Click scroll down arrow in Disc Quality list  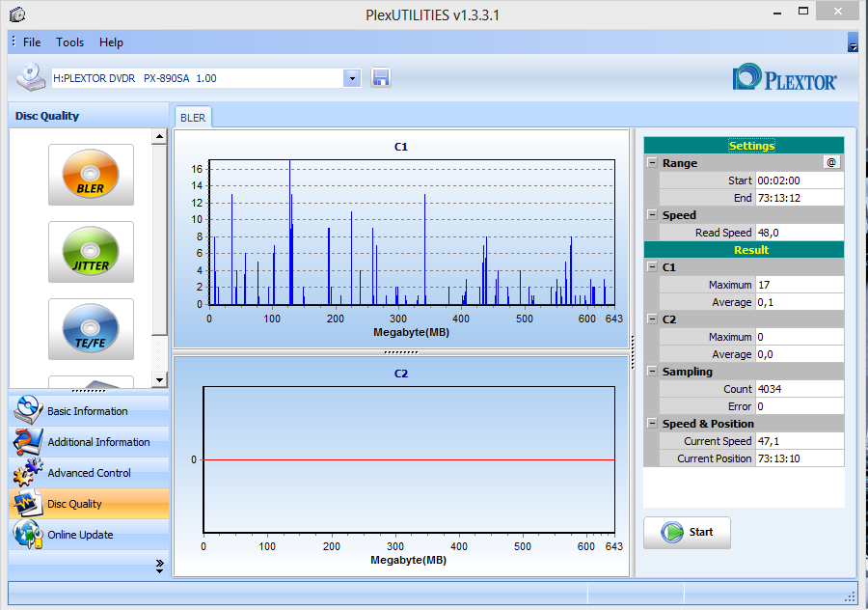pyautogui.click(x=159, y=380)
